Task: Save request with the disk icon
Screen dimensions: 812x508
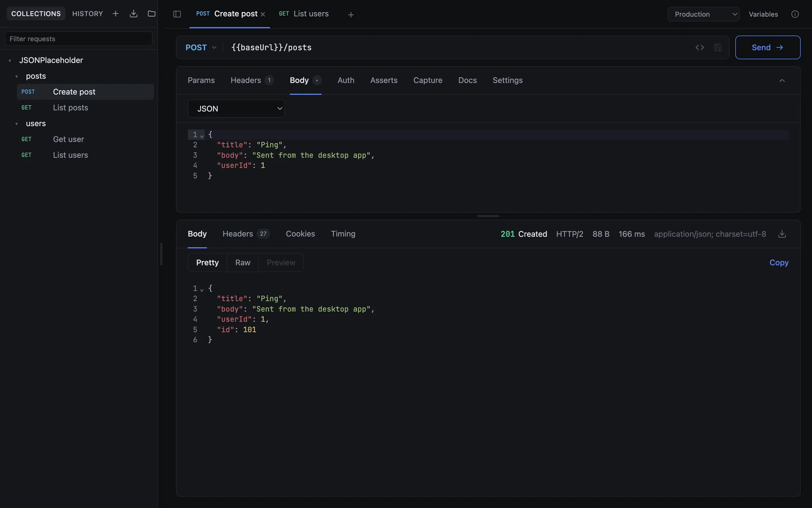Action: point(718,48)
